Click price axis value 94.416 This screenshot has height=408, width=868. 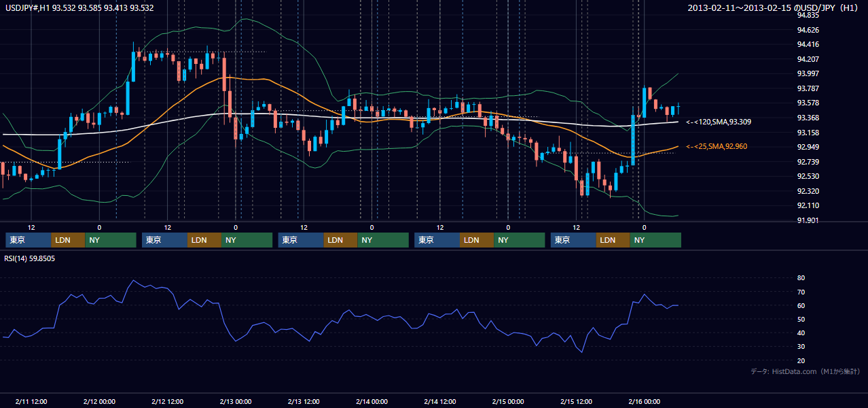click(x=808, y=45)
